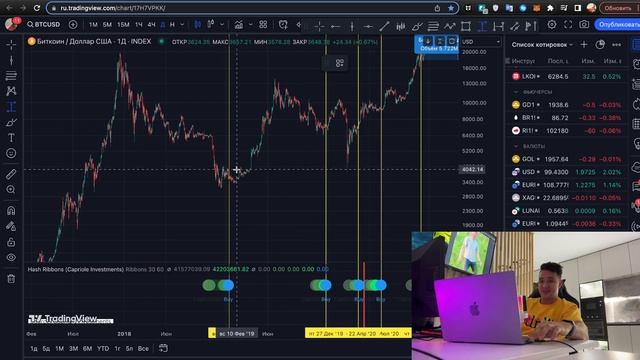640x360 pixels.
Task: Select Все range at chart bottom
Action: pos(143,349)
